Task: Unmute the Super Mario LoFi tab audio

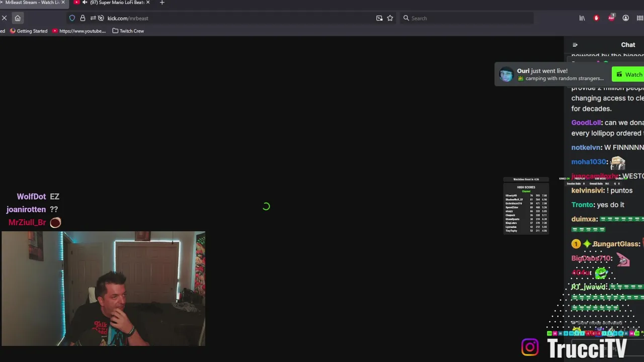Action: pos(84,3)
